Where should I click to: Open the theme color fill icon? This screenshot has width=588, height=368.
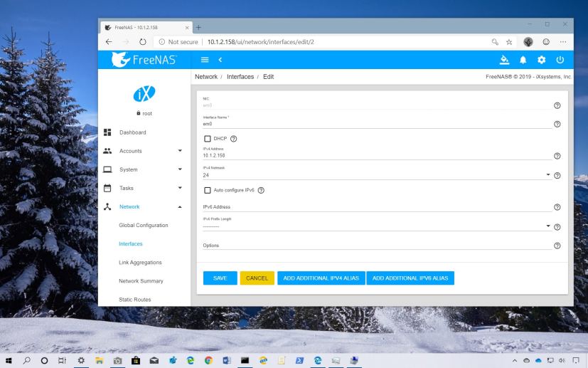(x=504, y=60)
